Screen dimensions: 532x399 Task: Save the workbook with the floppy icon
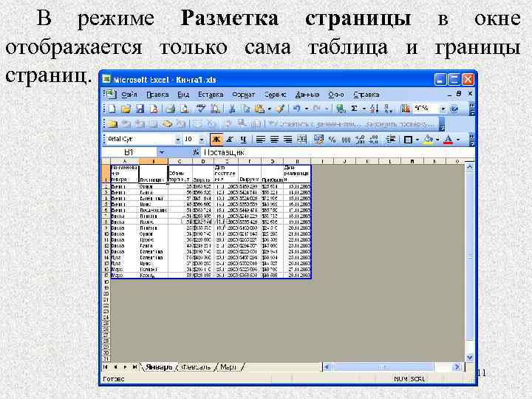point(140,109)
